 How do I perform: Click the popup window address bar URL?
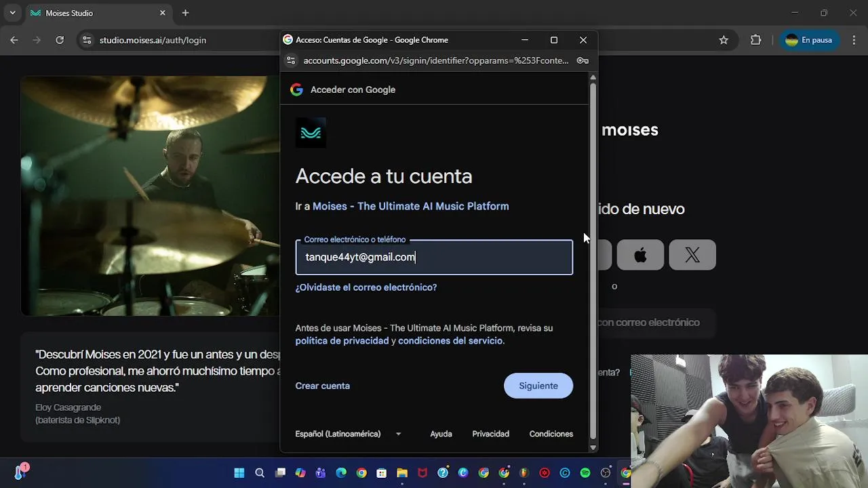pyautogui.click(x=436, y=60)
